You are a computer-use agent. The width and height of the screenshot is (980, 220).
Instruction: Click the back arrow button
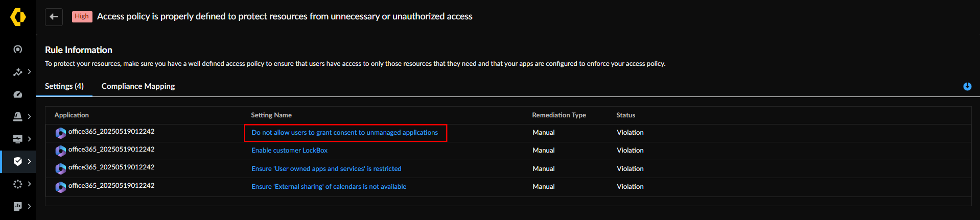click(54, 17)
